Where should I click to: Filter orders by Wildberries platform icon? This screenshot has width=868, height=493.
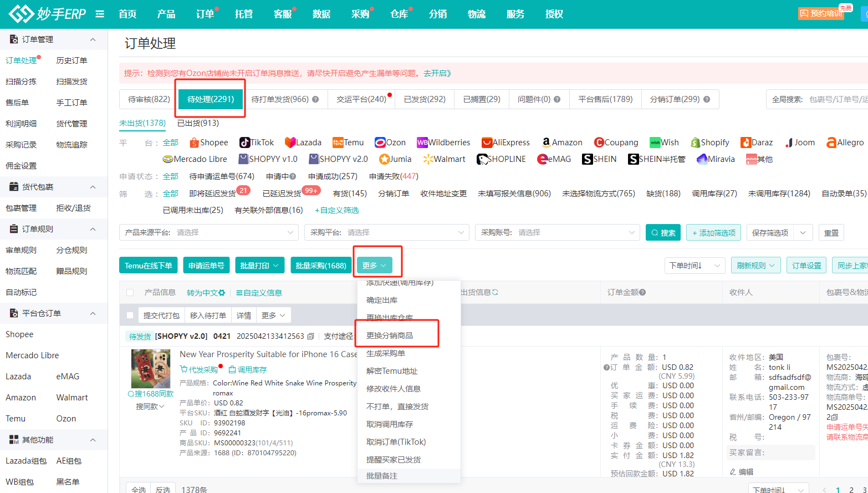(x=422, y=143)
